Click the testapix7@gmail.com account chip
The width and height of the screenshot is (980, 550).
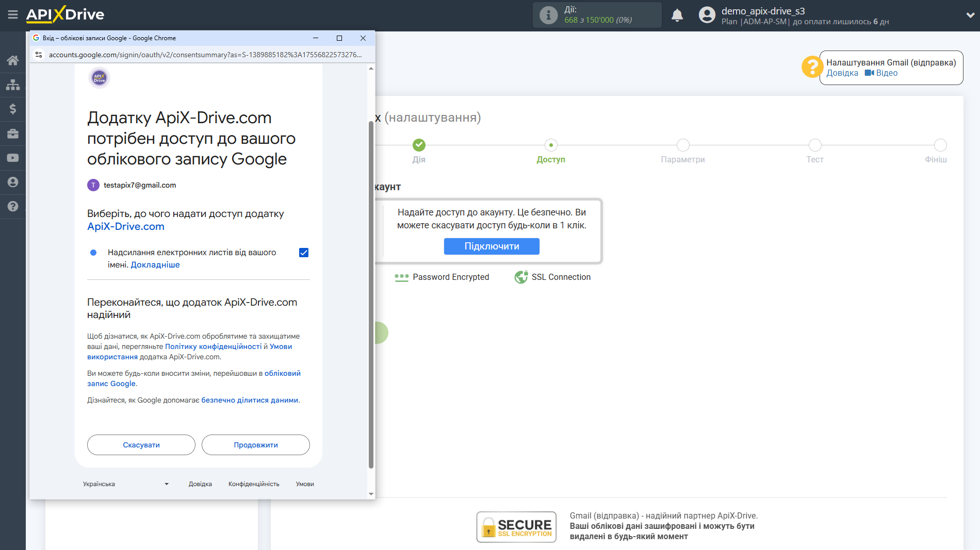point(132,185)
